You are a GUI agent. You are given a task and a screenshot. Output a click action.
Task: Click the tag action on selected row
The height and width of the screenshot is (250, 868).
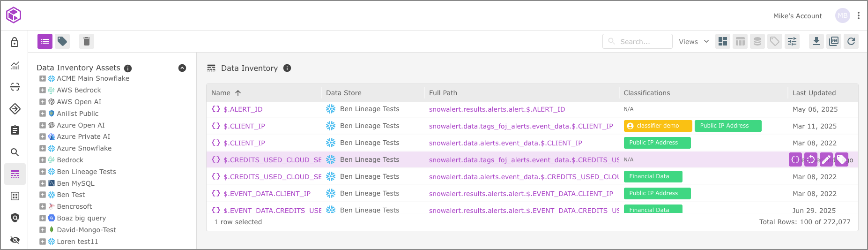pyautogui.click(x=842, y=159)
